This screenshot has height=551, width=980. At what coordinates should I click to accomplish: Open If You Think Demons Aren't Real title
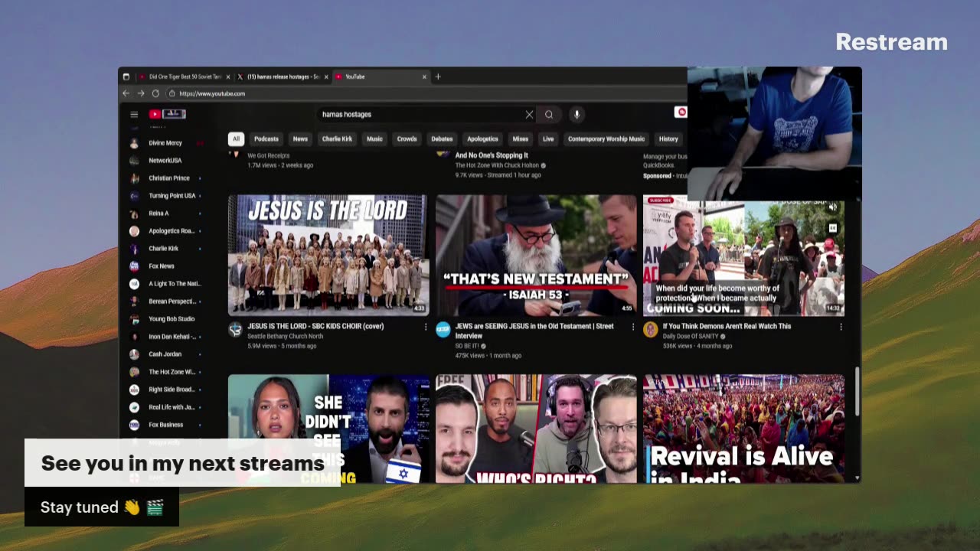point(727,326)
